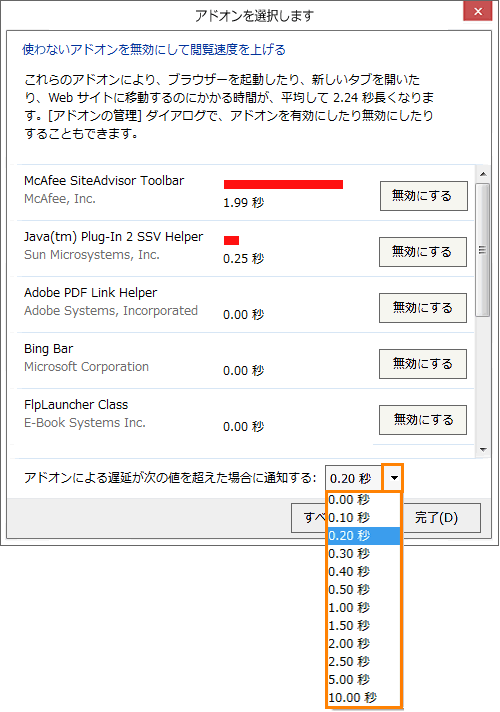Click the scrollbar down arrow
This screenshot has height=712, width=500.
pos(483,450)
